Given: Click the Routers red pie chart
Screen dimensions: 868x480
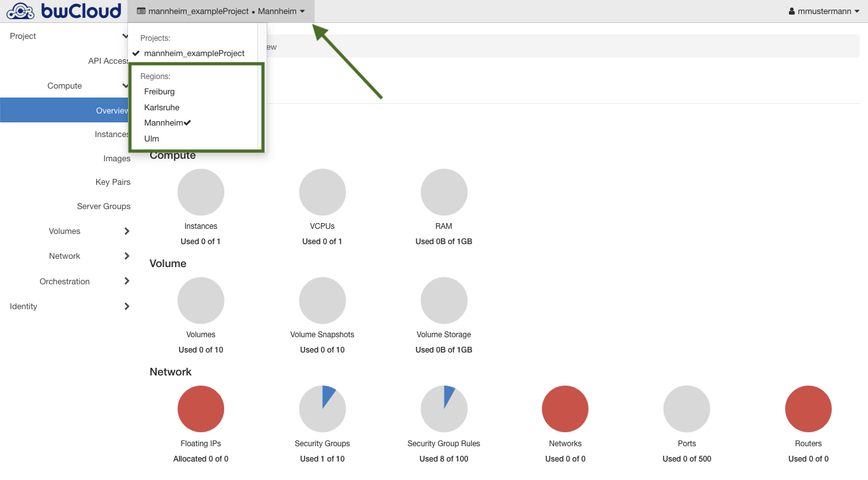Looking at the screenshot, I should pos(808,409).
